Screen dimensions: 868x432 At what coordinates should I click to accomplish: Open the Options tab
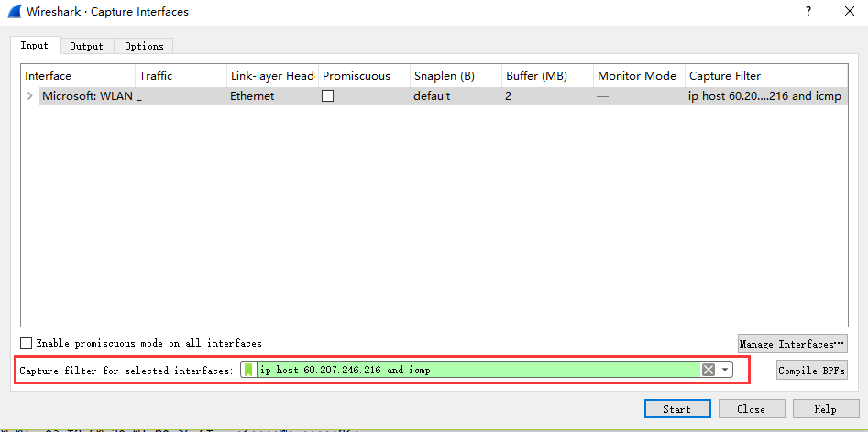coord(144,46)
